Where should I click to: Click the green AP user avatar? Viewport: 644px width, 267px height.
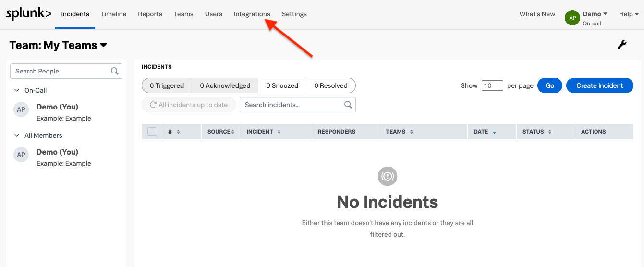pyautogui.click(x=572, y=18)
